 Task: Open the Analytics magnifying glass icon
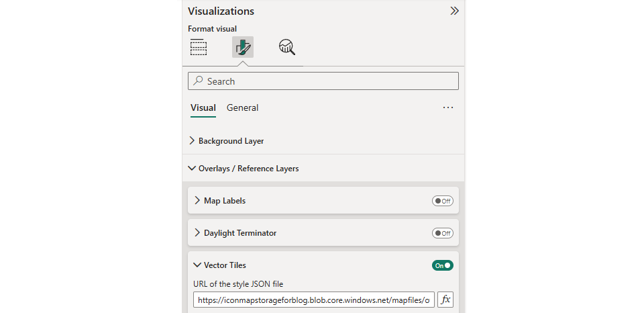287,47
